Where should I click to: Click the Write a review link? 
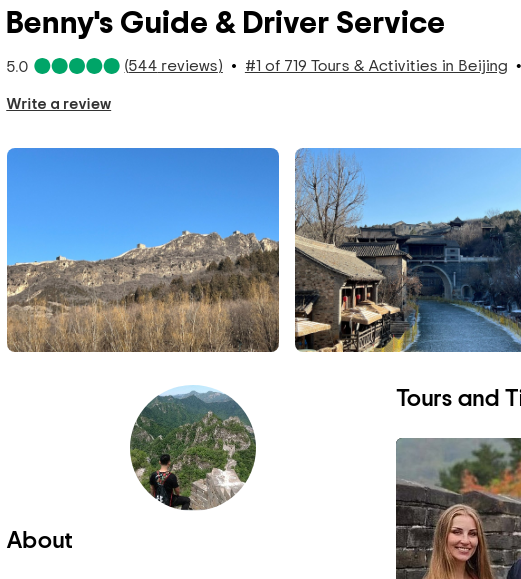(59, 104)
